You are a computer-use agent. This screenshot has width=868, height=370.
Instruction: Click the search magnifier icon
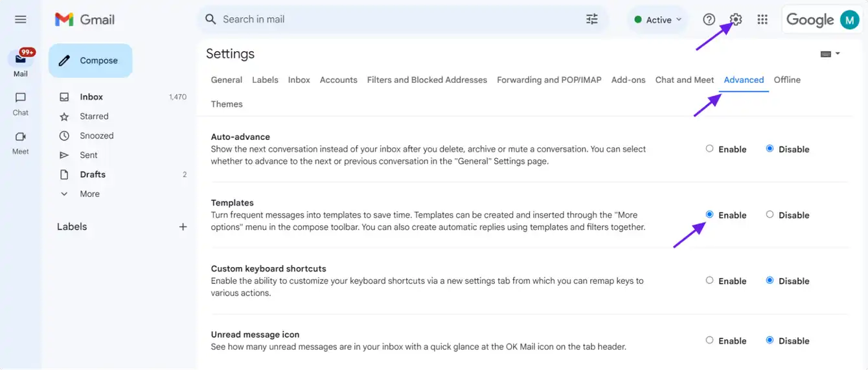[211, 19]
